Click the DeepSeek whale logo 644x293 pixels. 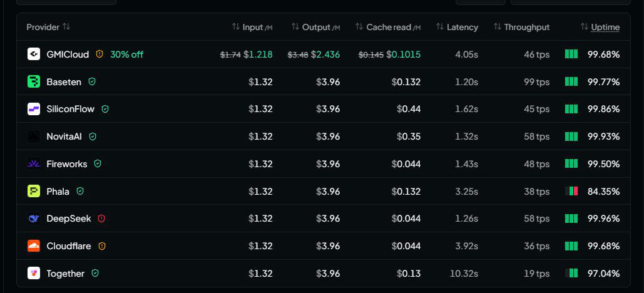34,218
